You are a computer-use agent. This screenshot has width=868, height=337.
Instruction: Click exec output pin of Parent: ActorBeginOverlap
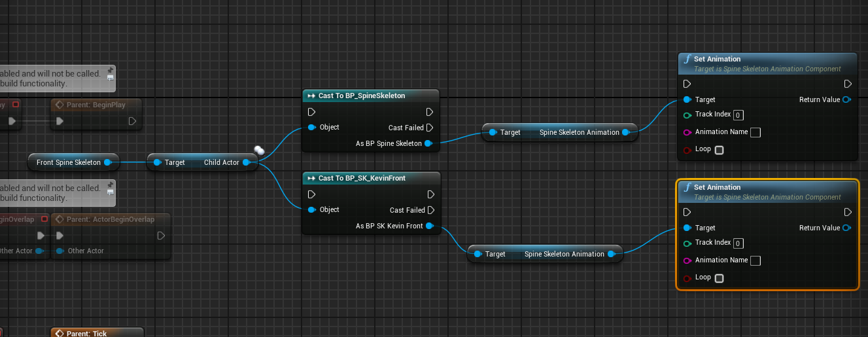(x=161, y=235)
